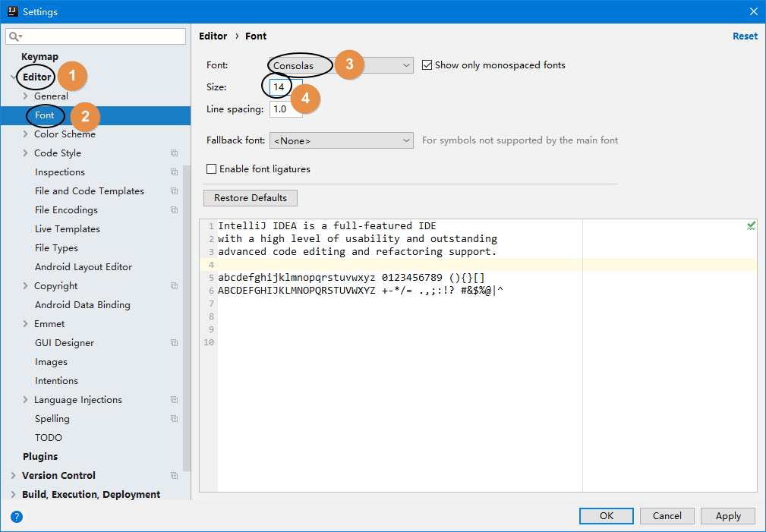766x532 pixels.
Task: Expand the Color Scheme tree node
Action: (x=26, y=134)
